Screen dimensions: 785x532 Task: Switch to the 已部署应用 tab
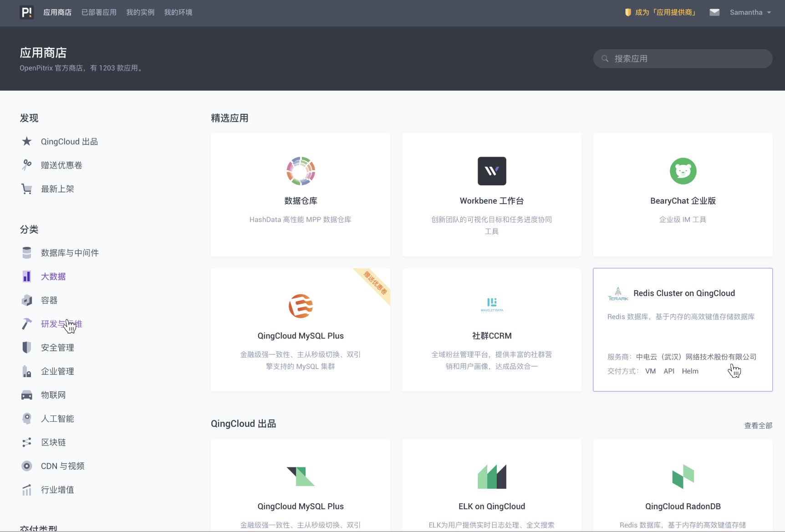(99, 12)
